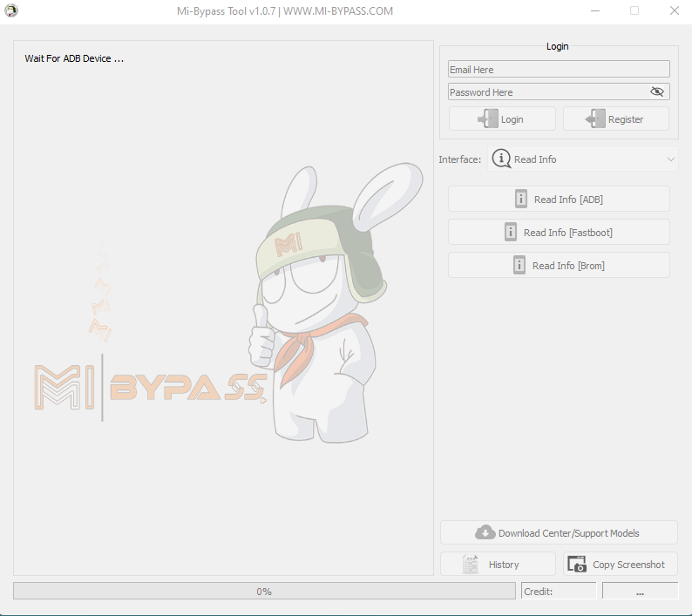This screenshot has width=692, height=616.
Task: Minimize the Mi-Bypass Tool window
Action: click(x=595, y=10)
